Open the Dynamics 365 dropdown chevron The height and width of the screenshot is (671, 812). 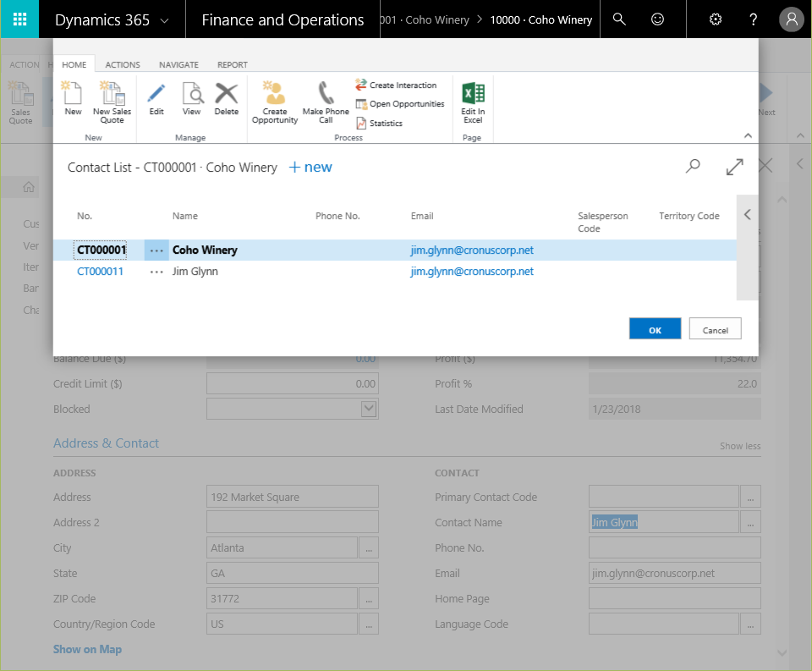[165, 20]
